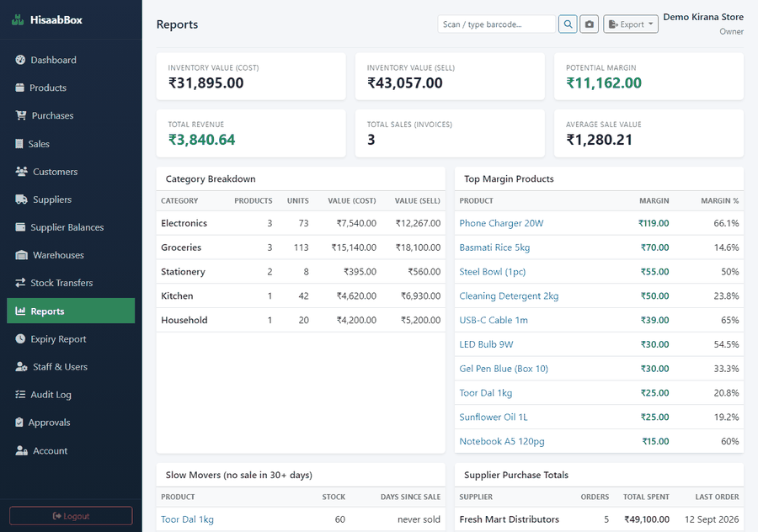Click the Groceries category row name
Image resolution: width=758 pixels, height=532 pixels.
click(x=181, y=247)
